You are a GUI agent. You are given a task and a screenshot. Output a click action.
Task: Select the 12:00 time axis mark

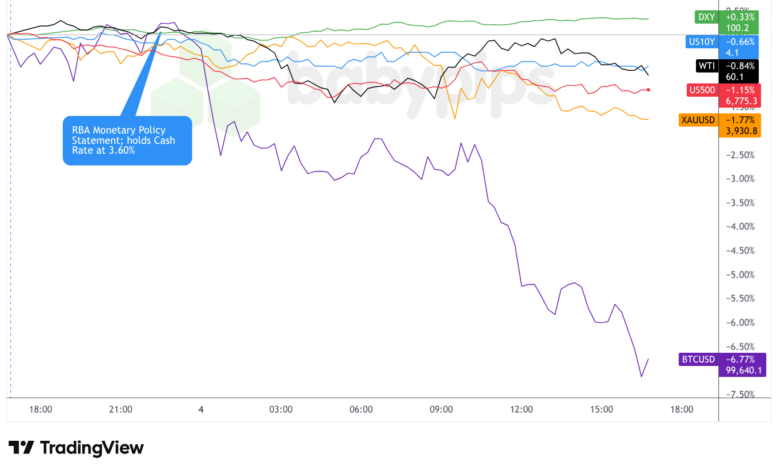click(521, 409)
